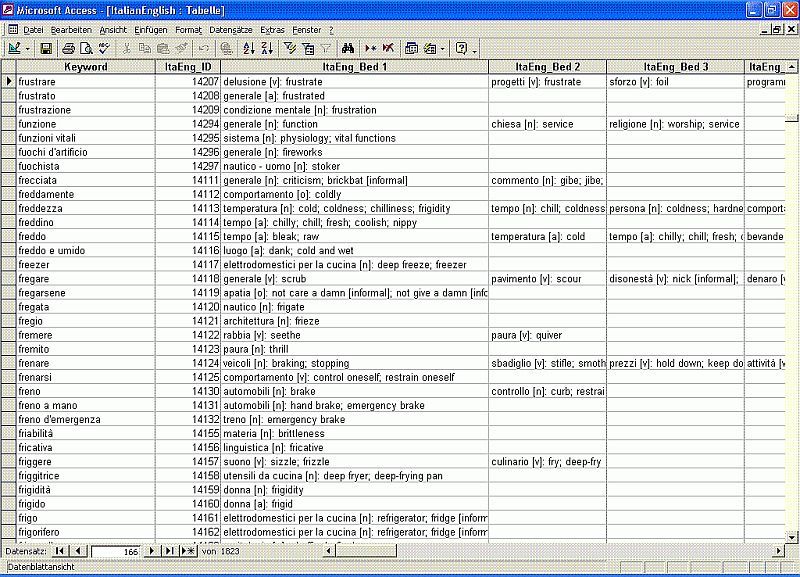This screenshot has width=800, height=577.
Task: Click the vertical scrollbar down arrow
Action: point(791,537)
